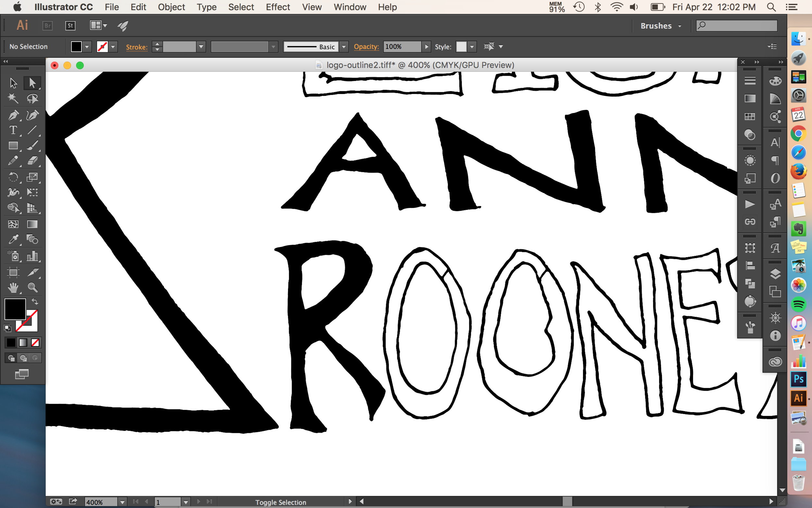Click the fill color swatch in control bar

point(77,47)
